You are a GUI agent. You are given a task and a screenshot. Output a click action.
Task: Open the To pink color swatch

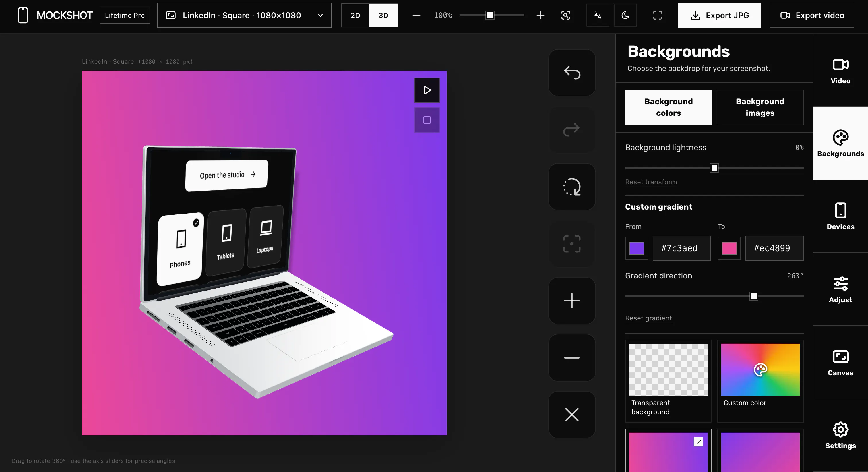(x=729, y=248)
